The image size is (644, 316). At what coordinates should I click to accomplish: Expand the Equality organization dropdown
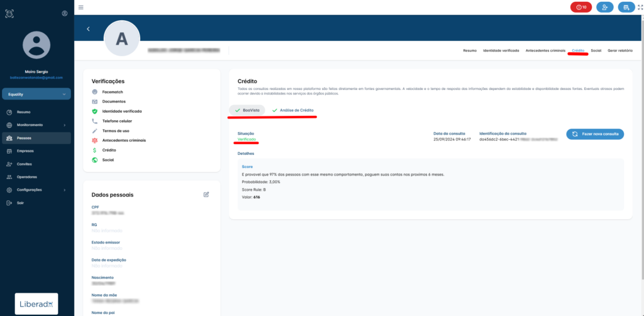[36, 94]
